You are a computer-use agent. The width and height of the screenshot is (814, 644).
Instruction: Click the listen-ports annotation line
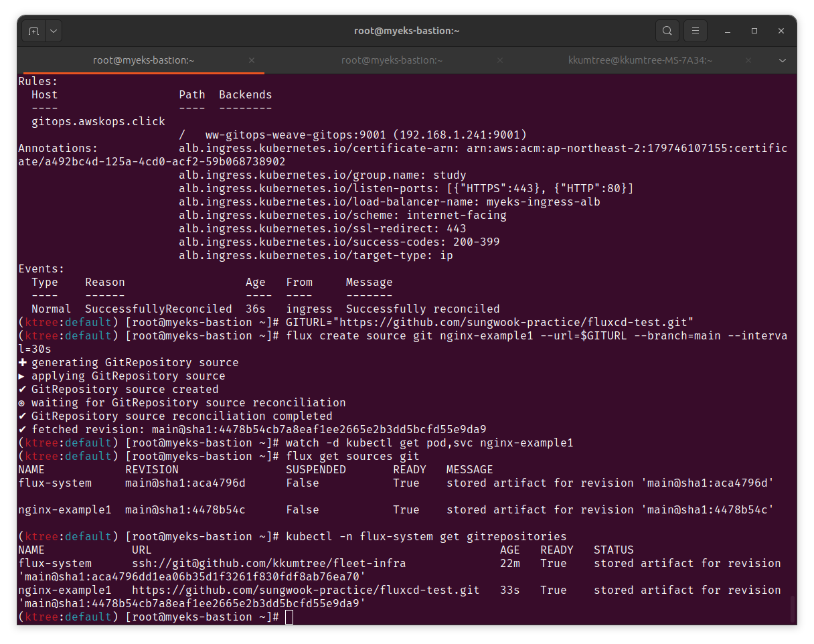tap(406, 188)
